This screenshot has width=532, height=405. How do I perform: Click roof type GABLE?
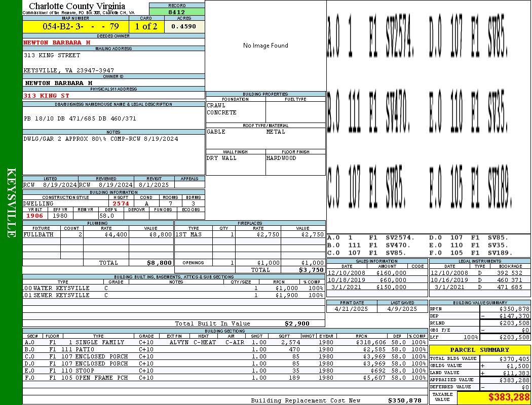(216, 132)
